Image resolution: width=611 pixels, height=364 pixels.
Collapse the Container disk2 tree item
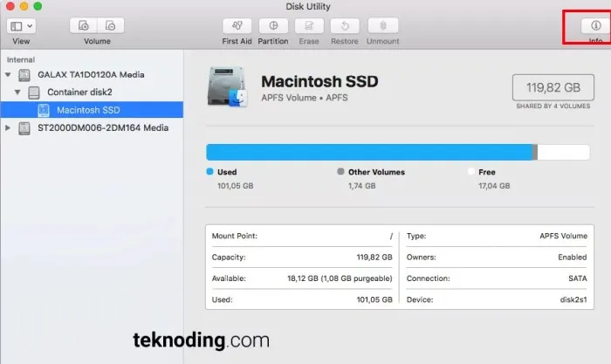click(x=17, y=92)
